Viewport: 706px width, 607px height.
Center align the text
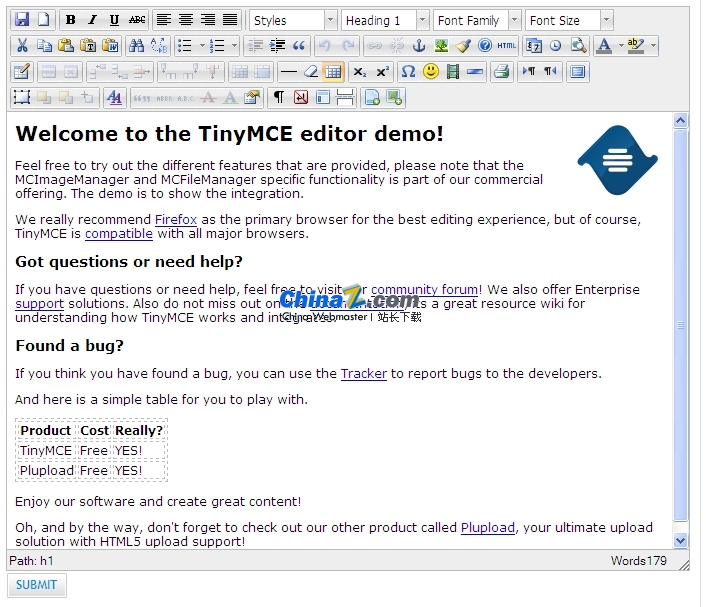tap(186, 20)
